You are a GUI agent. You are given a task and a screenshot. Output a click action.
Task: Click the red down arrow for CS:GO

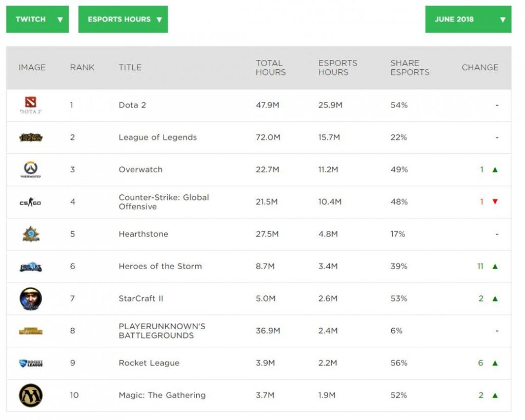pos(495,202)
